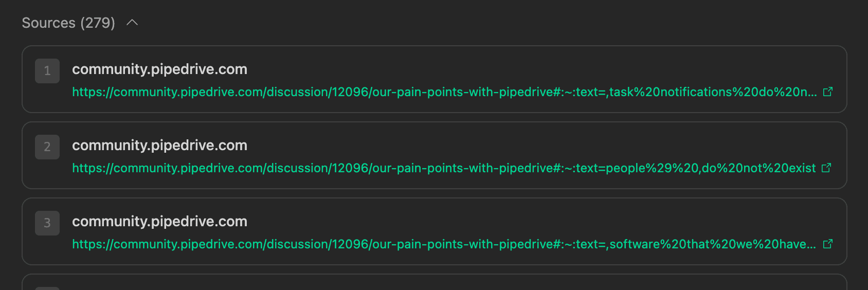Click the number 2 source badge
This screenshot has width=868, height=290.
point(47,147)
